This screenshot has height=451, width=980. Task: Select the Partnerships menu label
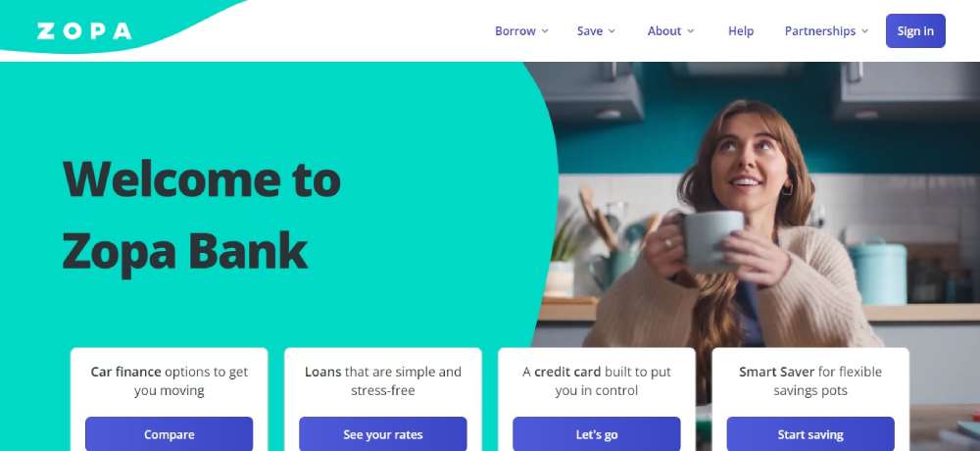click(820, 30)
